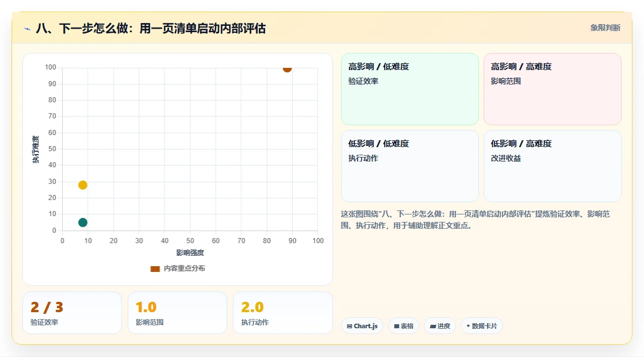Click the 影响强度 axis title
The height and width of the screenshot is (357, 644).
pos(190,252)
